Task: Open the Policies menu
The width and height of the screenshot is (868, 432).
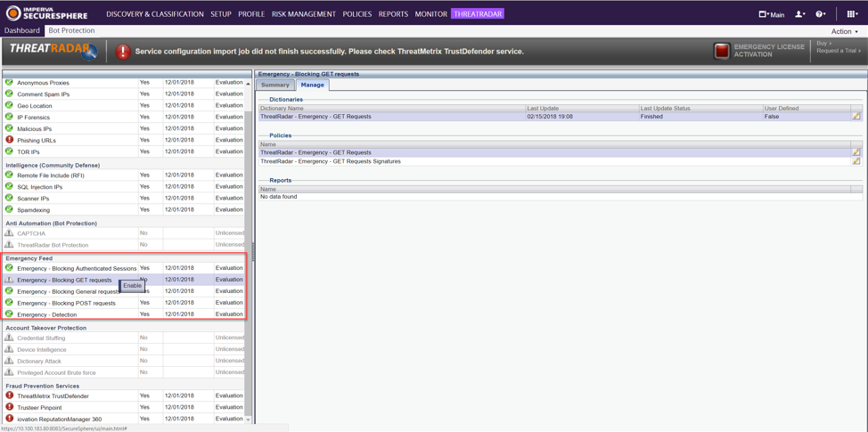Action: pyautogui.click(x=357, y=14)
